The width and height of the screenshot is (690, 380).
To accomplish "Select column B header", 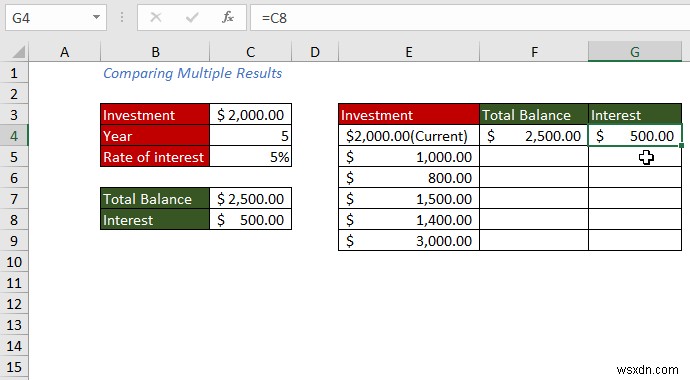I will click(155, 52).
